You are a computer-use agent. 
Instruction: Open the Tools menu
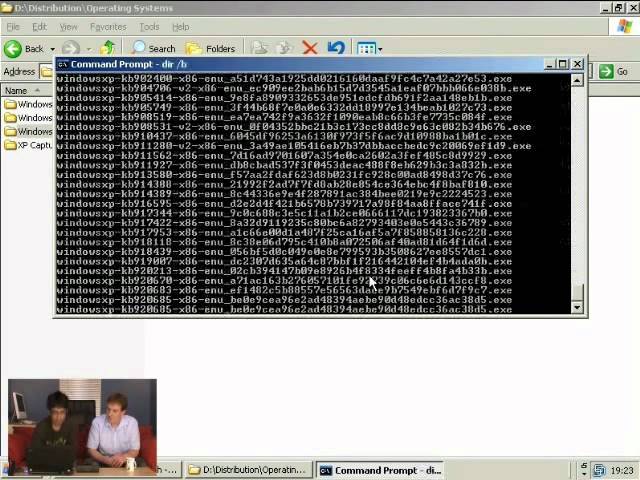click(149, 27)
